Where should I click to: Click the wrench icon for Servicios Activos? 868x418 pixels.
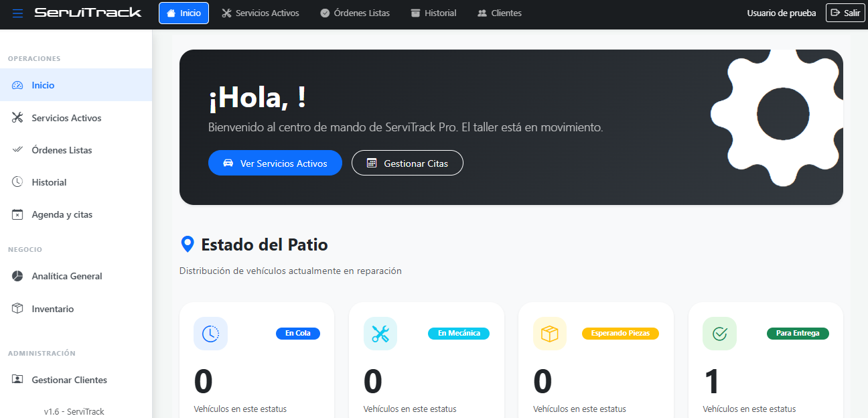click(16, 117)
